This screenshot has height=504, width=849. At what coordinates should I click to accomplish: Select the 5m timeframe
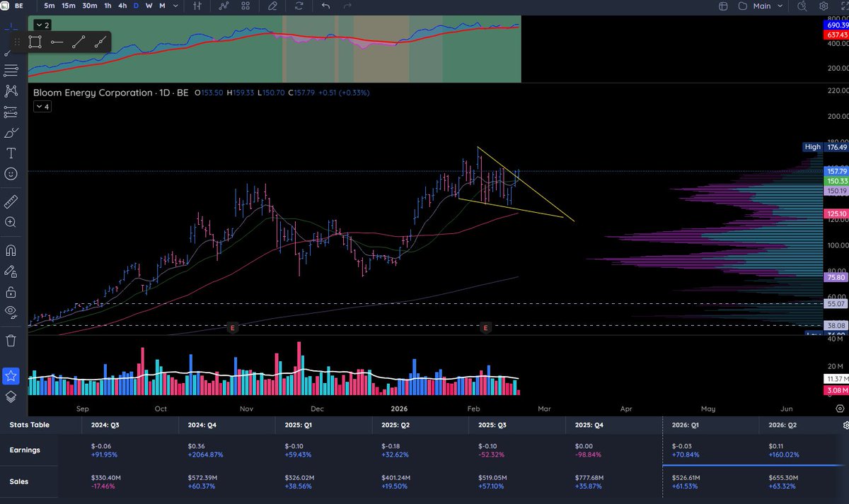50,6
